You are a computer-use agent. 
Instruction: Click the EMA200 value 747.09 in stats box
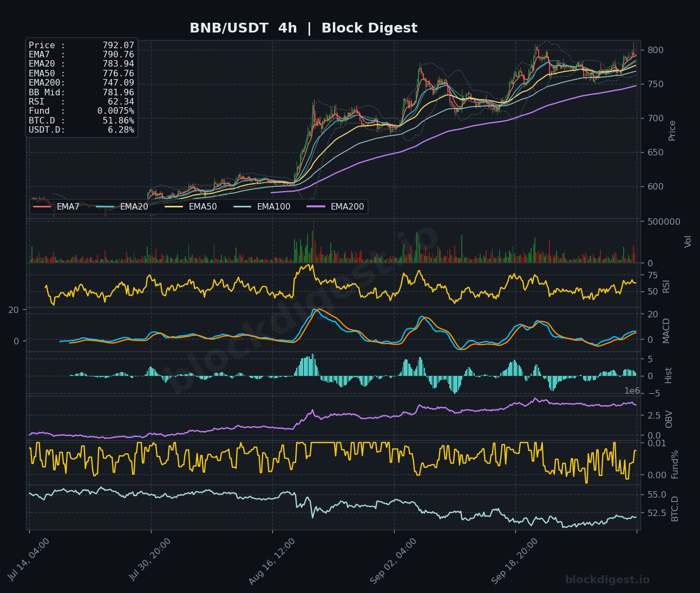118,83
